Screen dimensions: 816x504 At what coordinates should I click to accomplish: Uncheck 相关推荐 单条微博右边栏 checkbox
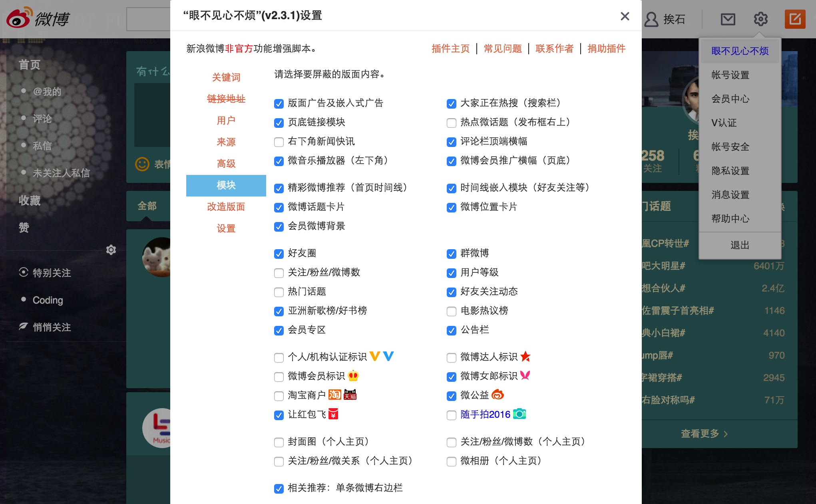tap(279, 488)
